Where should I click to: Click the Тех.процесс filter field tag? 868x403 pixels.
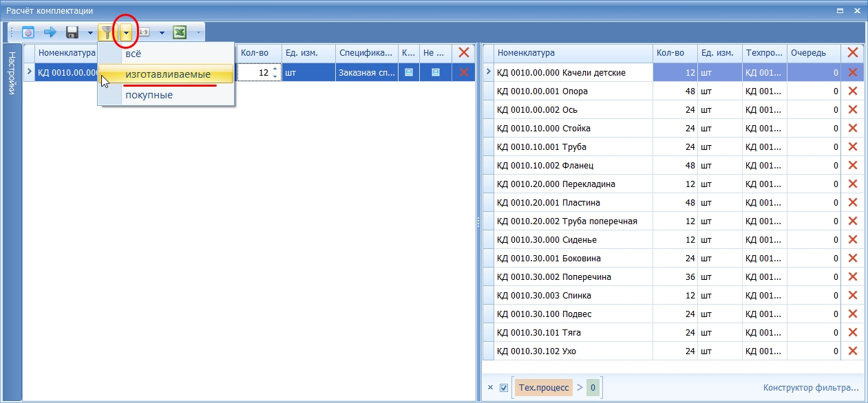(x=544, y=387)
